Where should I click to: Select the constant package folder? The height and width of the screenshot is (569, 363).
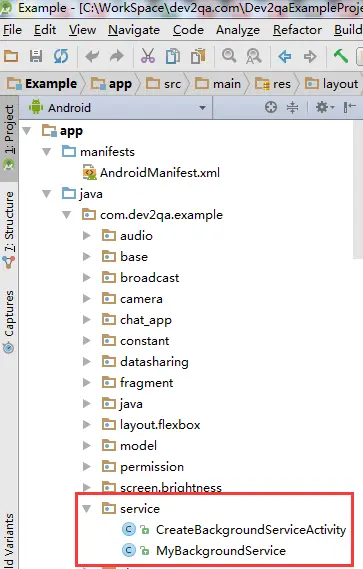click(136, 341)
